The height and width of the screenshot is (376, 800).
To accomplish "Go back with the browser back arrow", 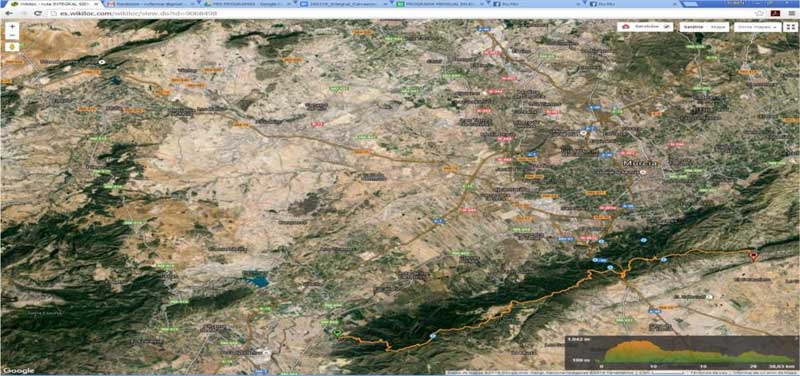I will coord(9,13).
